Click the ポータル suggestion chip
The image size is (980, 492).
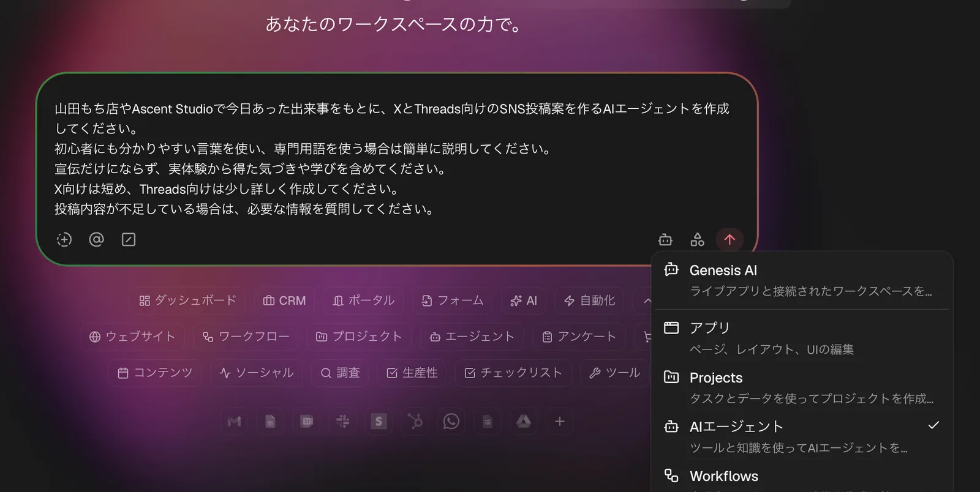pyautogui.click(x=363, y=300)
